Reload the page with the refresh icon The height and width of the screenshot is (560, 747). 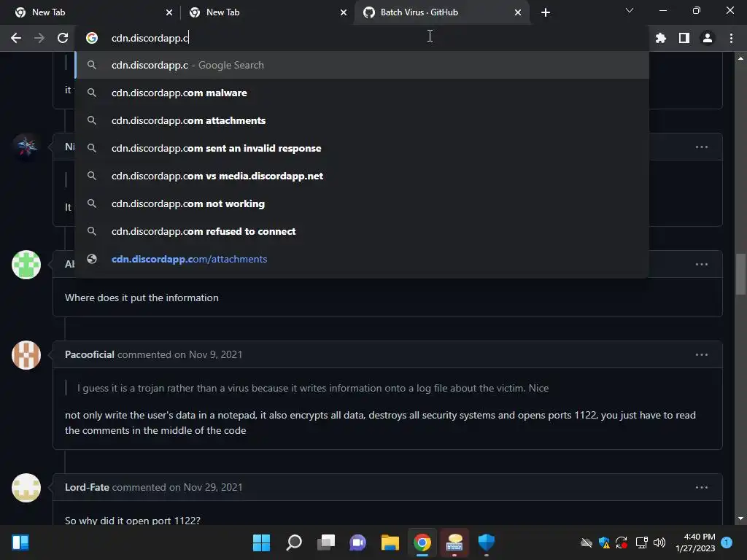coord(63,38)
